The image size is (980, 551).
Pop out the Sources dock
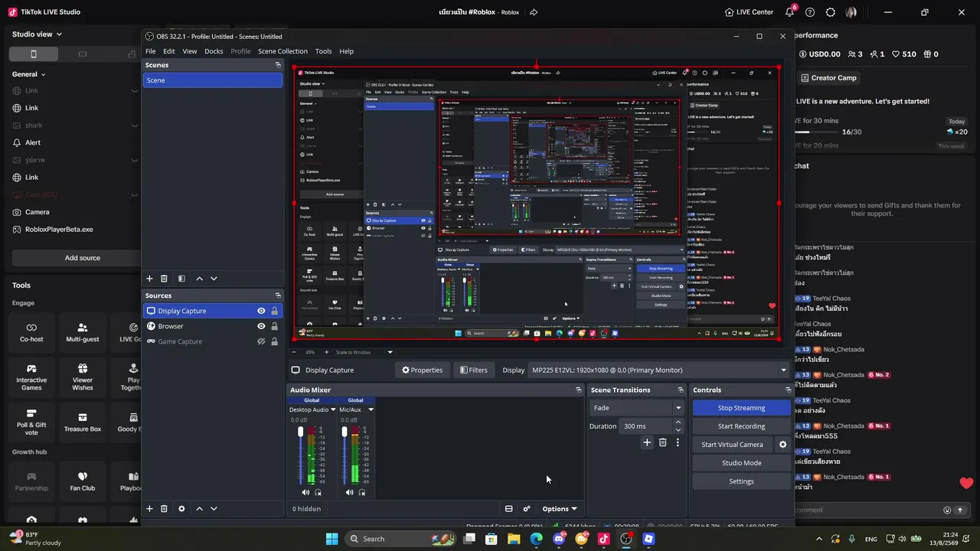278,295
